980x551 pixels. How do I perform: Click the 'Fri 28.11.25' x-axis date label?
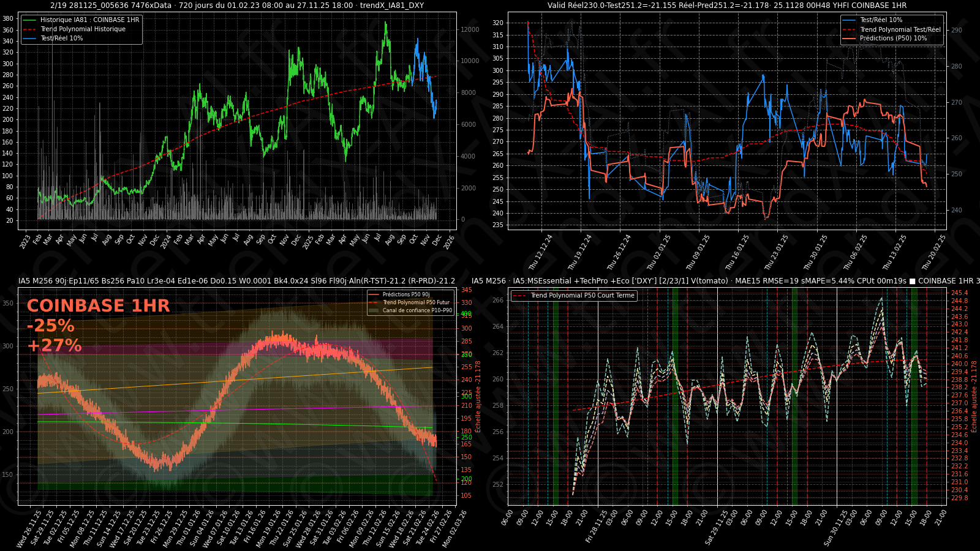pos(597,527)
